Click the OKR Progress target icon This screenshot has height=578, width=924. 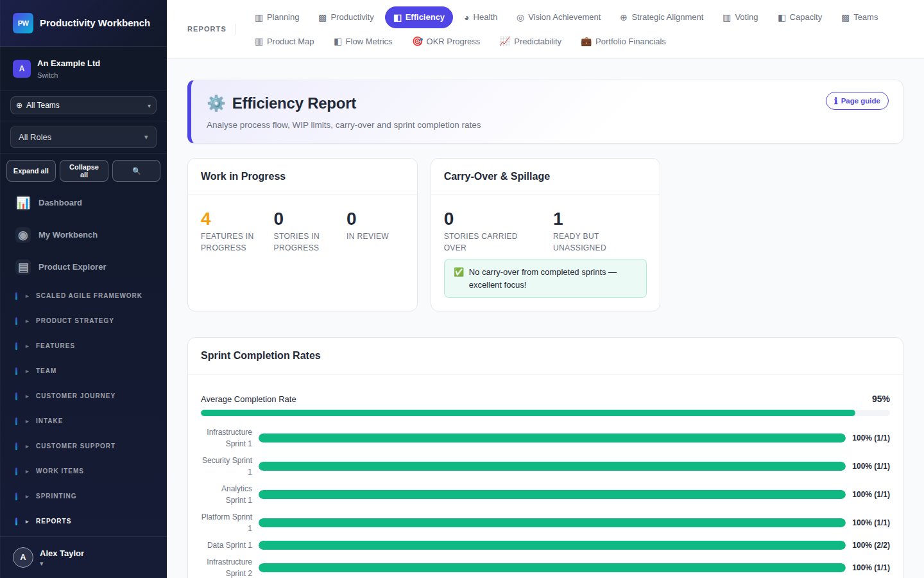tap(418, 42)
